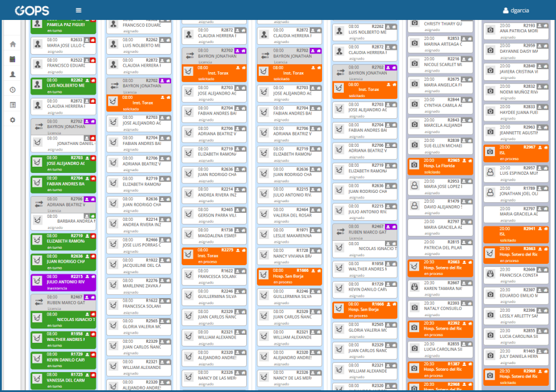This screenshot has height=392, width=556.
Task: Click the icon on JACQUELINE DEL CA card
Action: 113,264
